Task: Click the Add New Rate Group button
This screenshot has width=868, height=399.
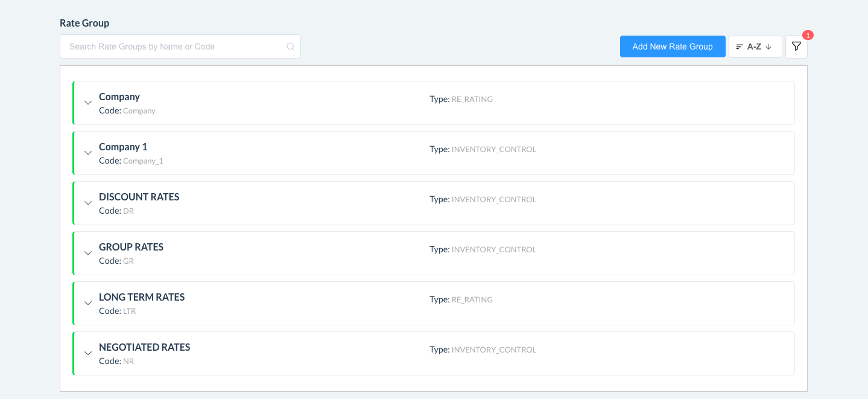Action: pos(672,46)
